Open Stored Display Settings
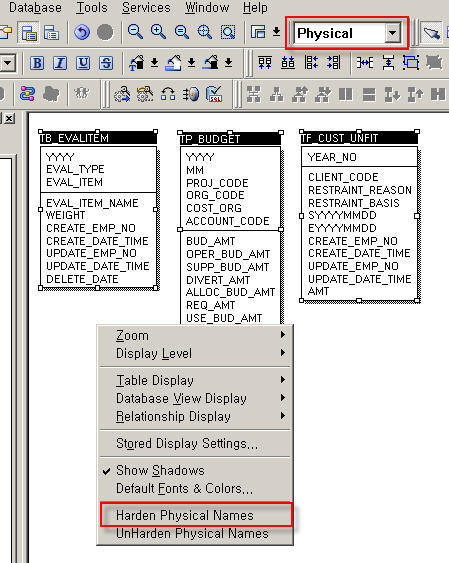Image resolution: width=449 pixels, height=563 pixels. (x=195, y=443)
